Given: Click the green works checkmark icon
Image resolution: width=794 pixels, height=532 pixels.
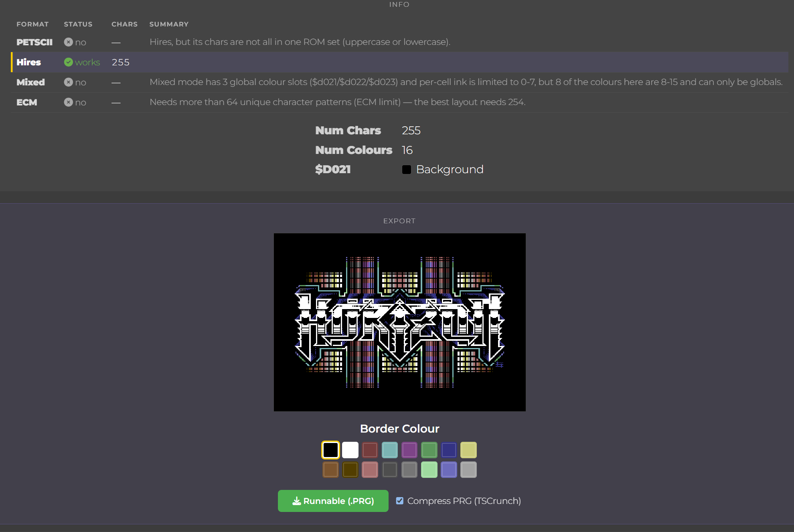Looking at the screenshot, I should coord(69,62).
